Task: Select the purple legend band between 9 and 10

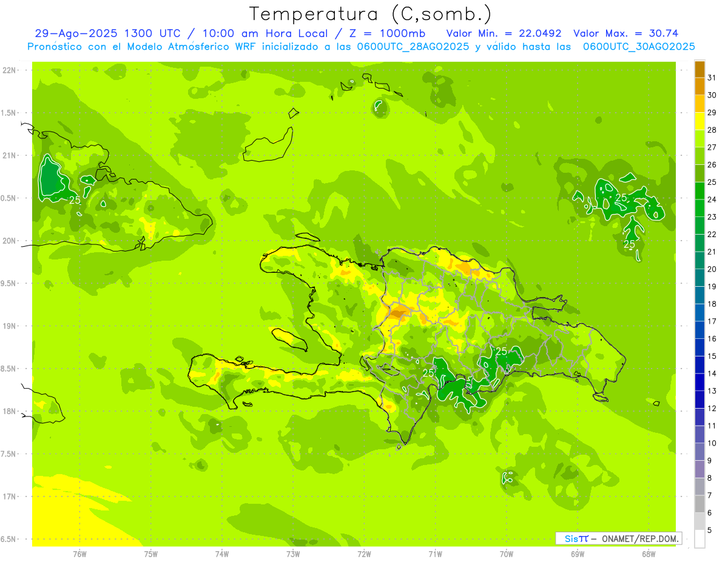Action: (x=699, y=452)
